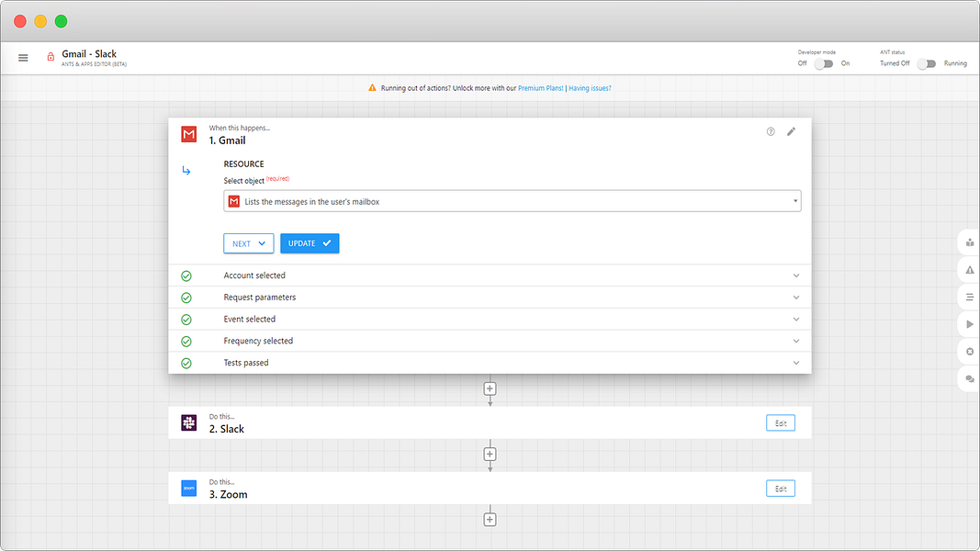Click green check beside Request parameters

tap(186, 298)
